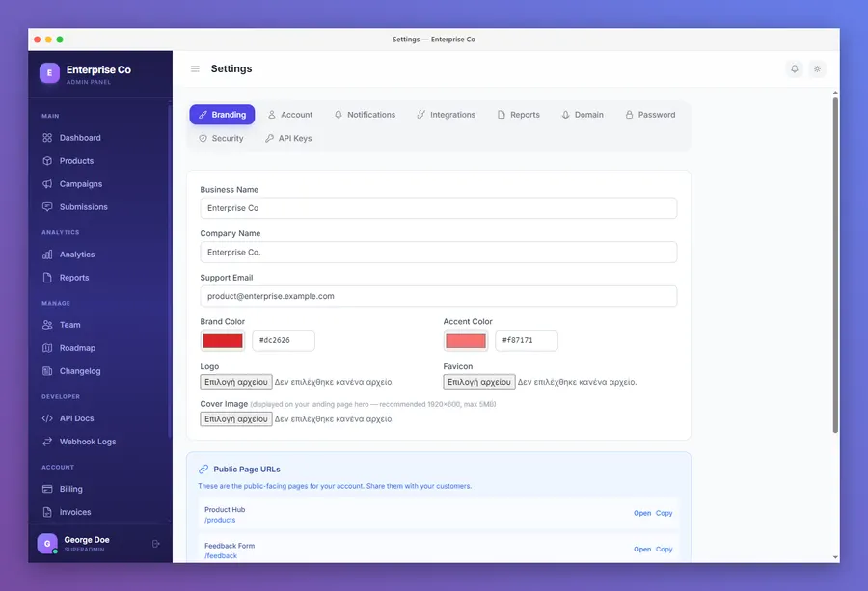Screen dimensions: 868x591
Task: Click the Logo file chooser button
Action: pos(236,382)
